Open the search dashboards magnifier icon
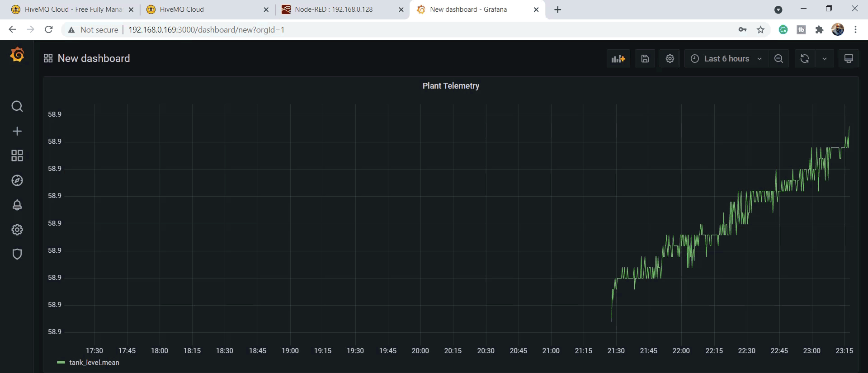Screen dimensions: 868x373 pyautogui.click(x=17, y=106)
